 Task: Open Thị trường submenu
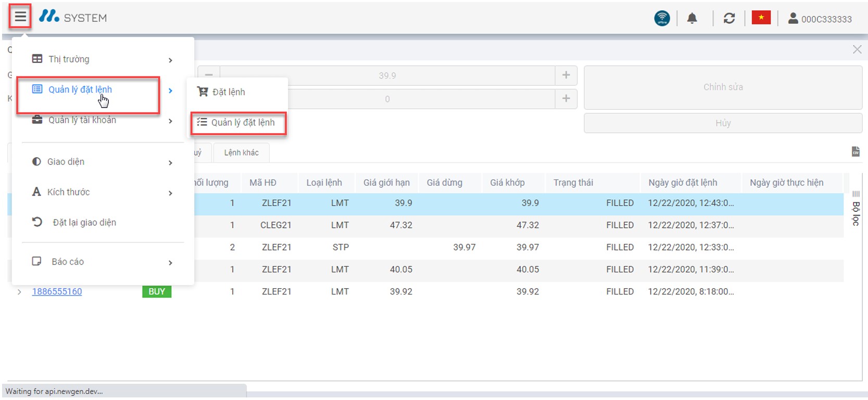click(x=103, y=59)
